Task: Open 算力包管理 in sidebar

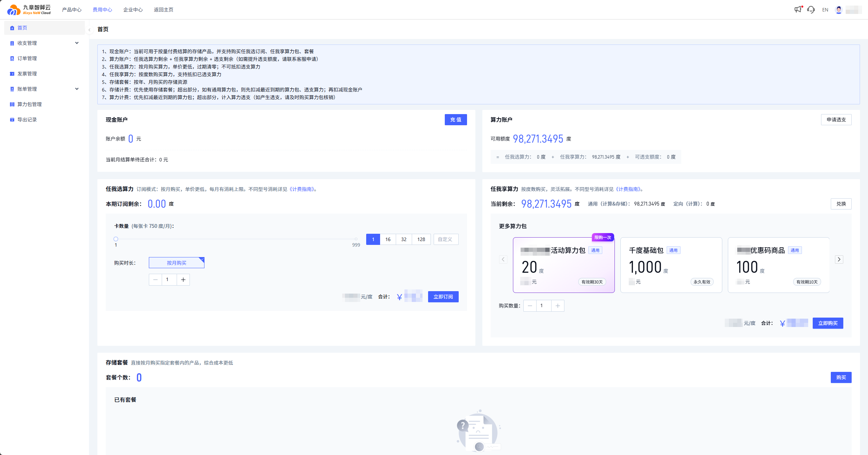Action: [30, 104]
